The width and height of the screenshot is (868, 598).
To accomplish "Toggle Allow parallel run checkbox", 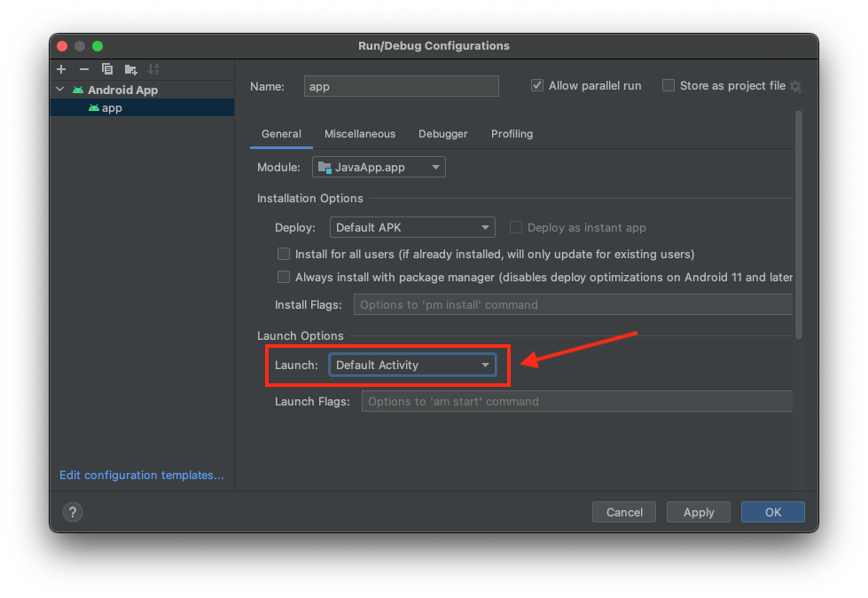I will pyautogui.click(x=537, y=85).
